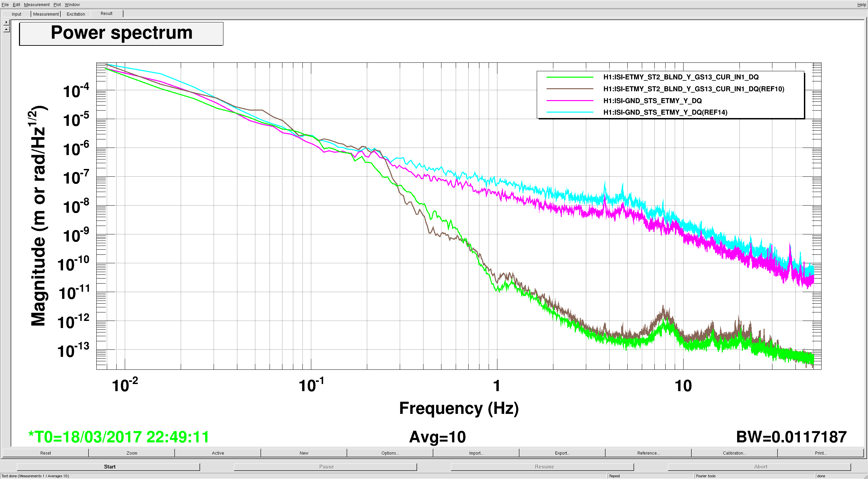Open the Measurement menu in menu bar
This screenshot has height=479, width=868.
(x=37, y=4)
